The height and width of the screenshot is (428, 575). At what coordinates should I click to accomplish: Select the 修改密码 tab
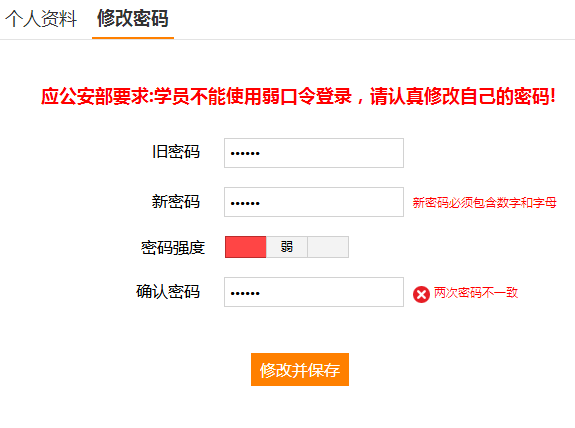tap(133, 18)
